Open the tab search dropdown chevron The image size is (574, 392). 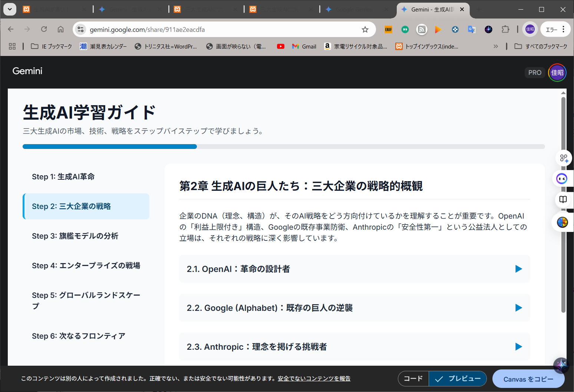[x=10, y=9]
